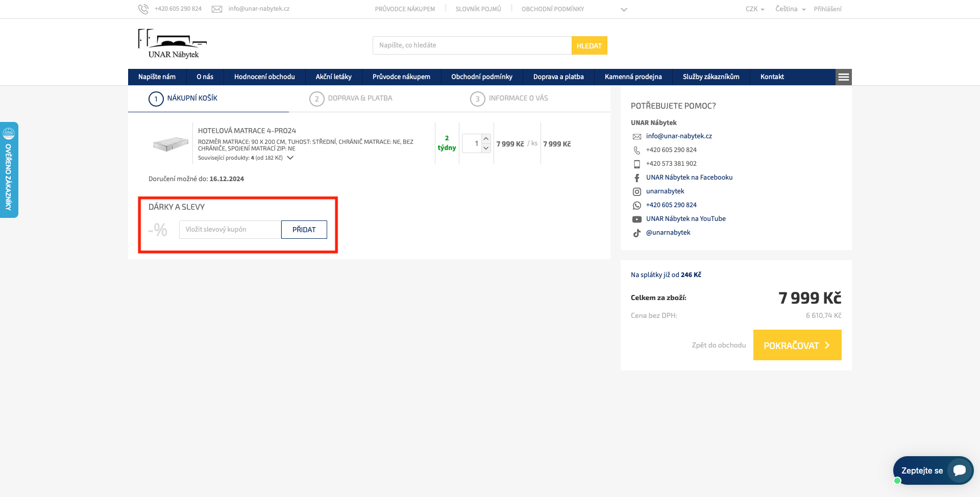Click @unarnabytek TikTok link
980x497 pixels.
(668, 233)
